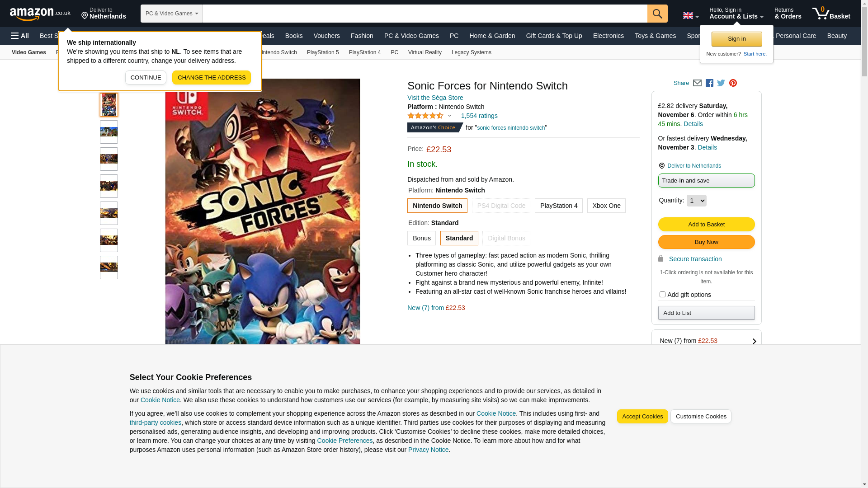Open the PlayStation 5 subcategory tab
Screen dimensions: 868x488
pyautogui.click(x=323, y=52)
